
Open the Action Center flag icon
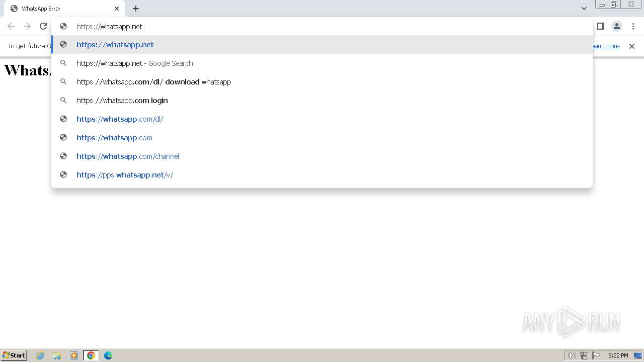(596, 355)
